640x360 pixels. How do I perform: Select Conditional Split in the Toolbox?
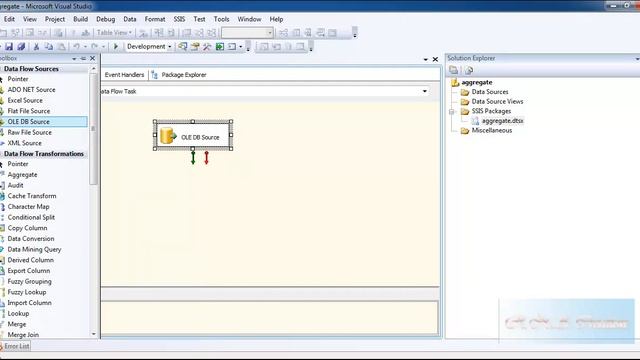coord(31,218)
